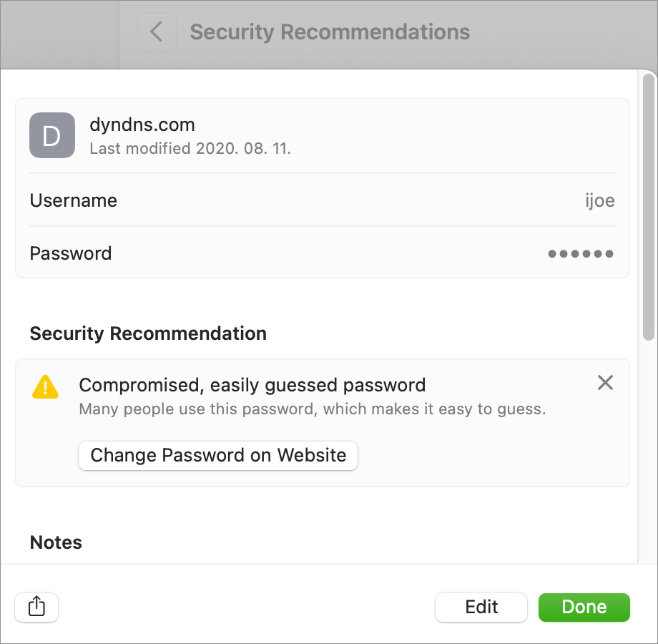Reveal the hidden password dots
The width and height of the screenshot is (658, 644).
pos(581,253)
